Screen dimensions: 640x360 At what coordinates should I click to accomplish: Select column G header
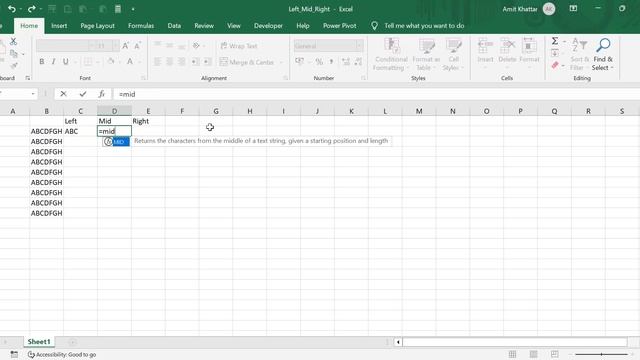point(216,111)
